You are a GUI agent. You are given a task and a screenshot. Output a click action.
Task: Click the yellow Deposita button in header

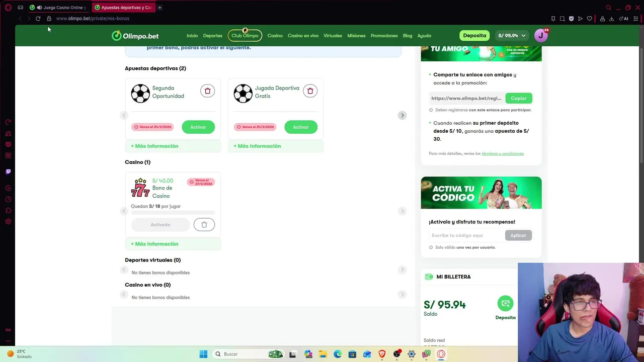coord(474,36)
